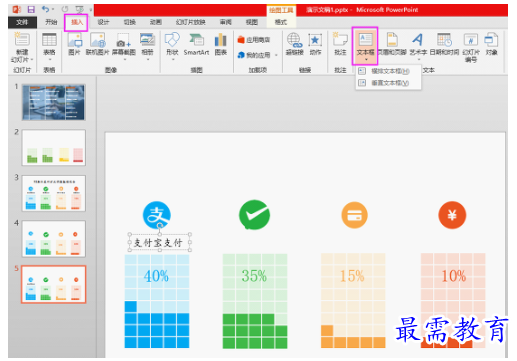The height and width of the screenshot is (361, 517).
Task: Click the Save icon in the quick access toolbar
Action: pos(31,9)
